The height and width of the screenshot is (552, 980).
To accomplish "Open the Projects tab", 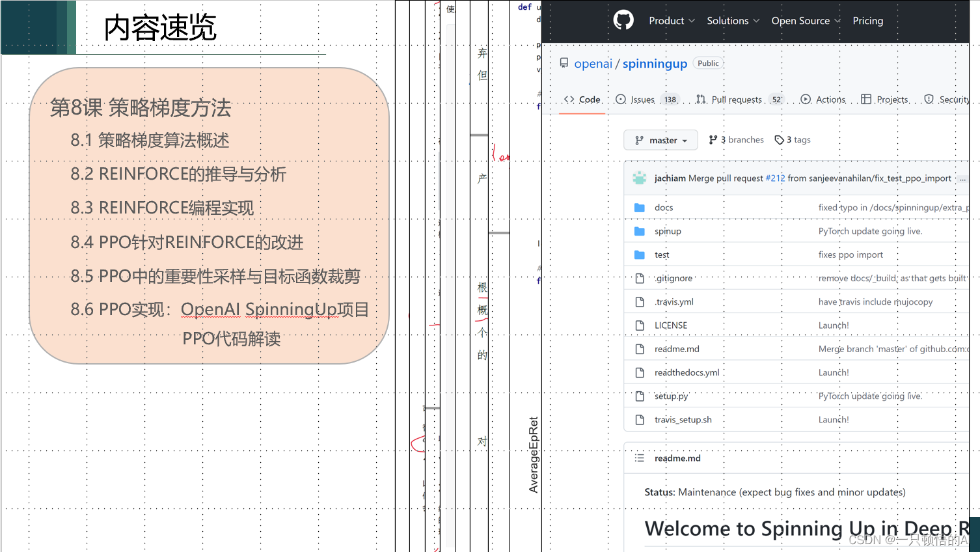I will point(884,100).
